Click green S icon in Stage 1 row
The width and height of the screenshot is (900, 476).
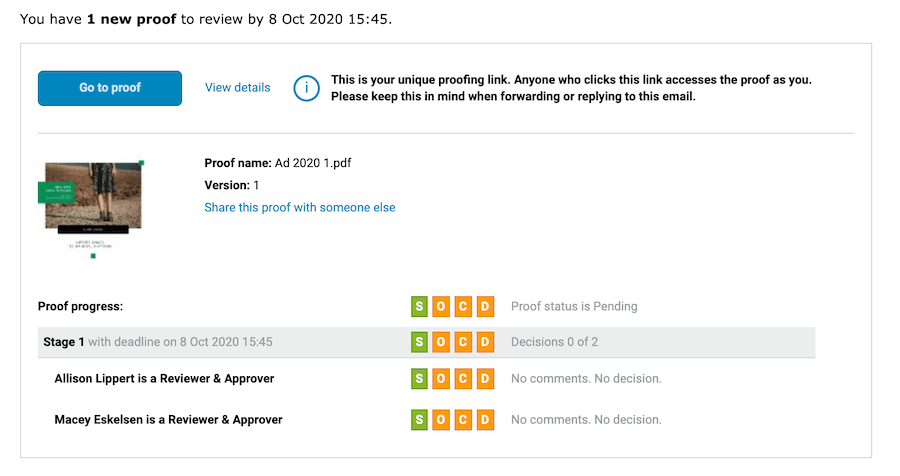pos(419,342)
